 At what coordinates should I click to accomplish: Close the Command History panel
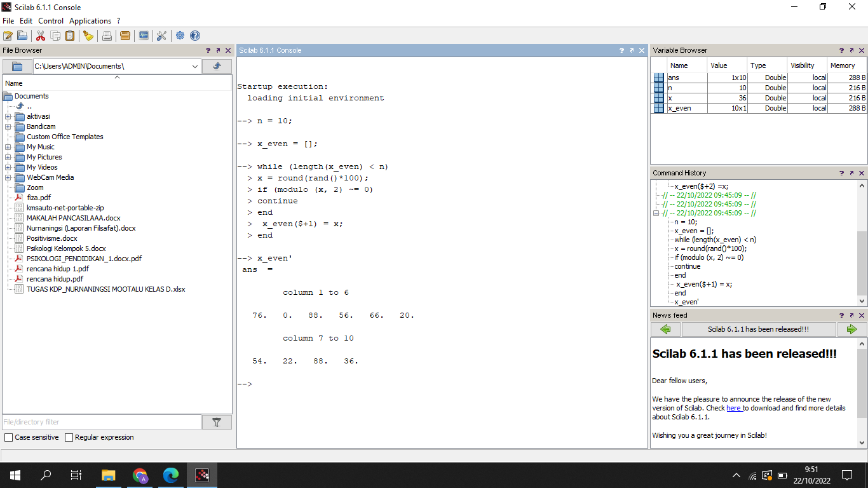tap(862, 173)
